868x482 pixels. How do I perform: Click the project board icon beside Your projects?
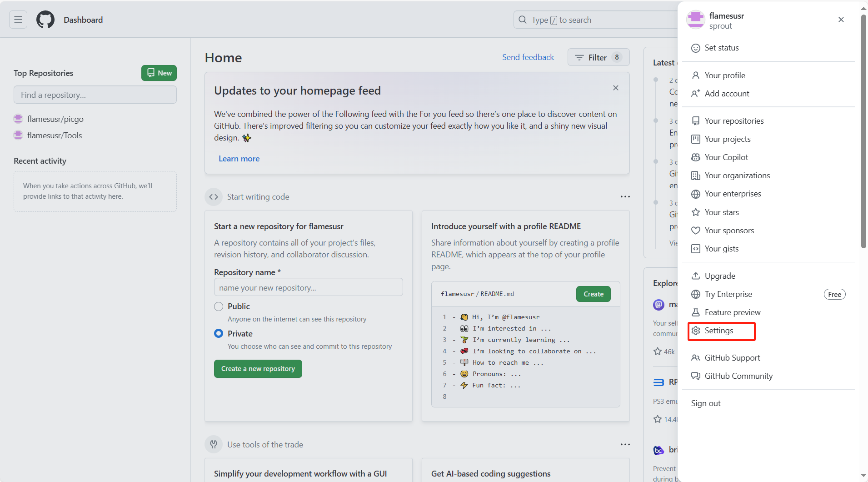696,139
